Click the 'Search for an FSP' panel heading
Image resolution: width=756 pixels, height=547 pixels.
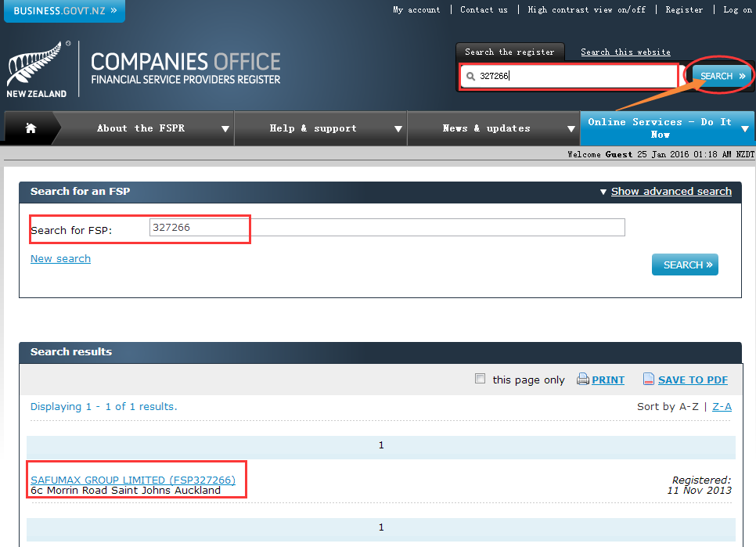click(x=80, y=191)
